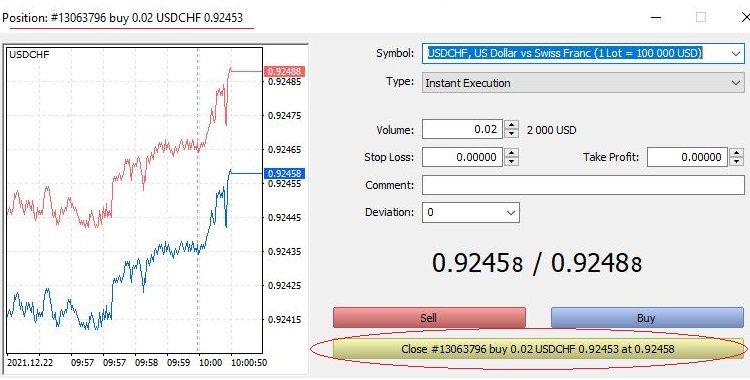Expand the Symbol dropdown arrow
This screenshot has width=750, height=380.
click(x=736, y=54)
